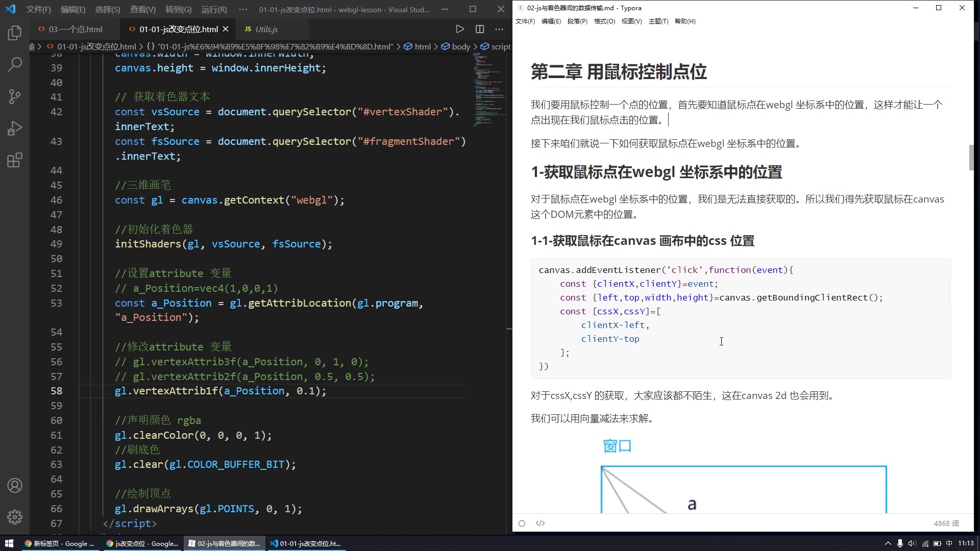Click the network tray icon
This screenshot has height=551, width=980.
pos(925,543)
